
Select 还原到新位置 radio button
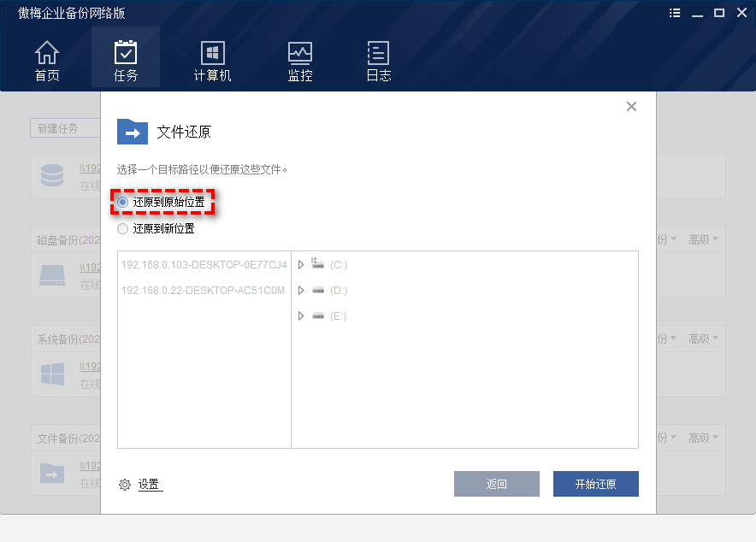pyautogui.click(x=123, y=229)
